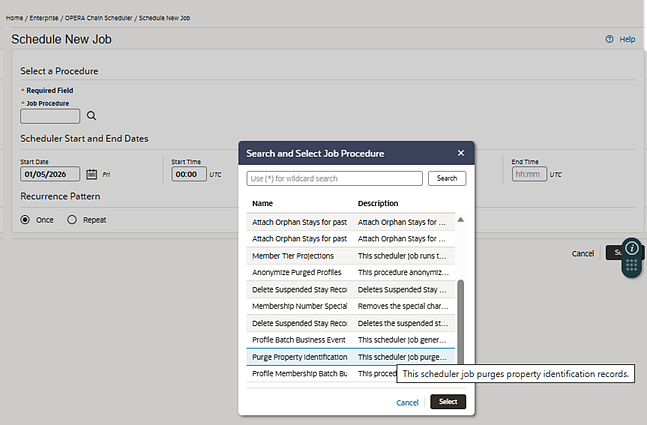The width and height of the screenshot is (647, 425).
Task: Click the Help question mark icon
Action: (x=609, y=39)
